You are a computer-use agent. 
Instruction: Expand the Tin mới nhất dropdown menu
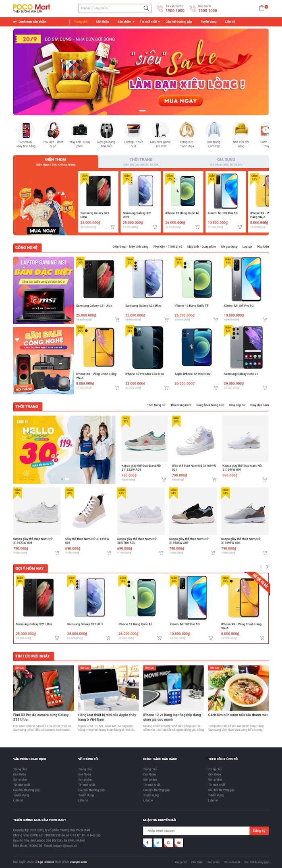[x=150, y=22]
